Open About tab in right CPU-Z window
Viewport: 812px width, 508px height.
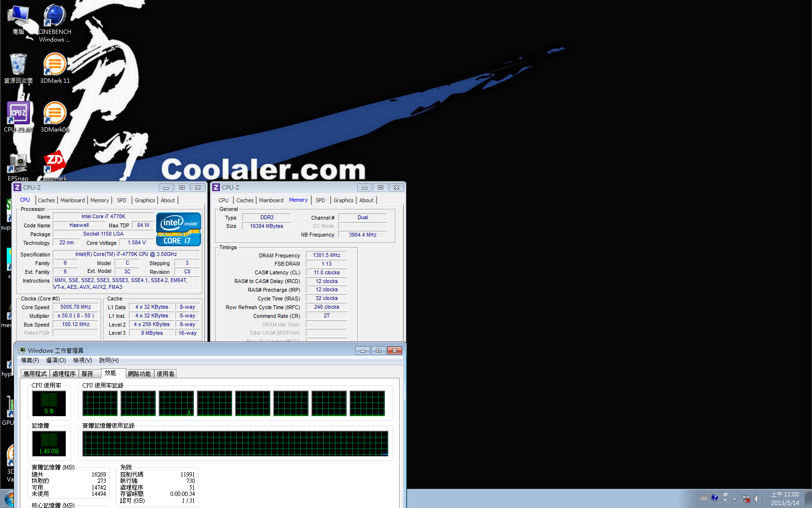[366, 200]
